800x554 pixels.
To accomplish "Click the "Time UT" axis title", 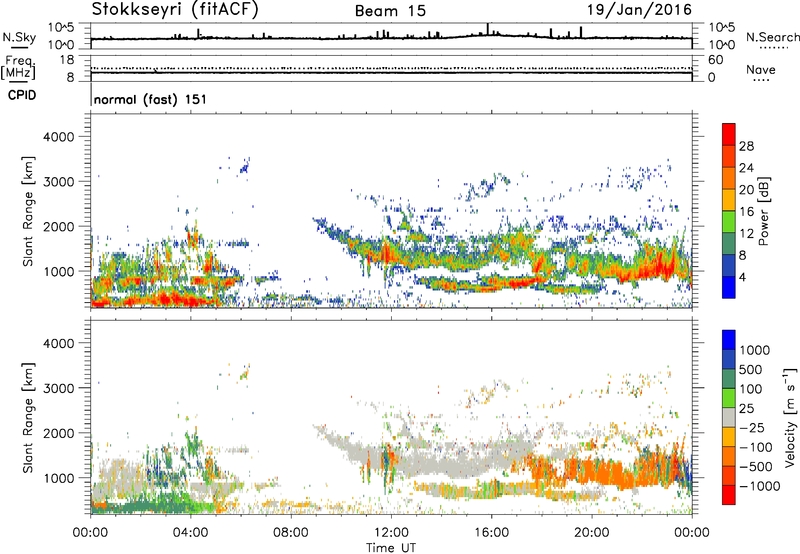I will coord(391,547).
